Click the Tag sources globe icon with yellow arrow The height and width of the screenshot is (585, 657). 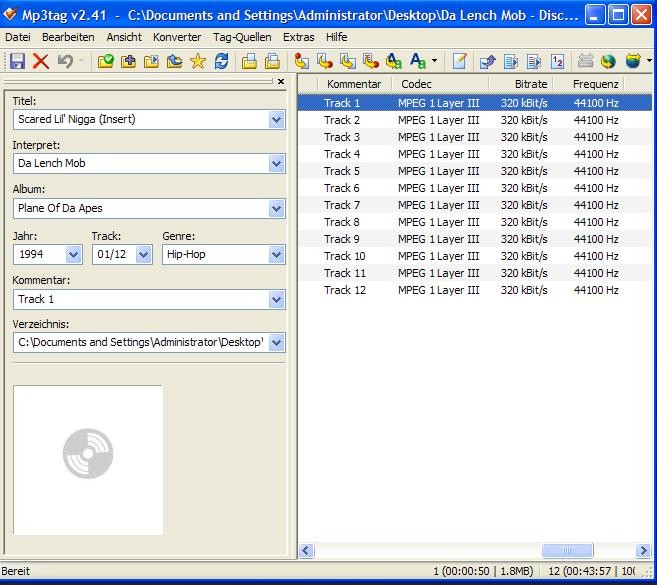tap(633, 62)
